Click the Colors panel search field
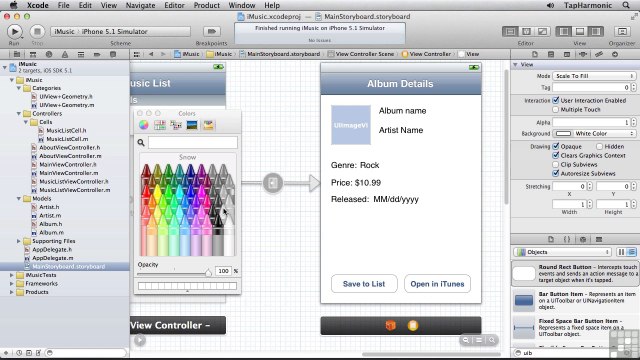 [193, 142]
